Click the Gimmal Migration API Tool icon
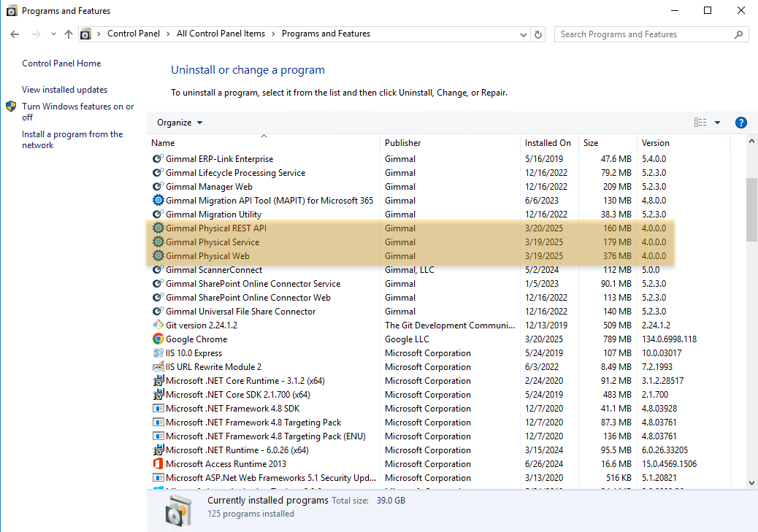758x532 pixels. tap(158, 201)
